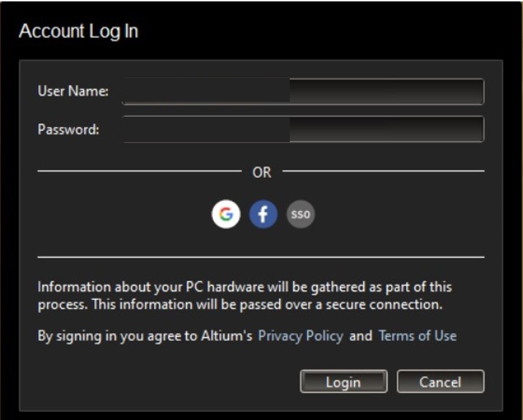The width and height of the screenshot is (523, 420).
Task: Click the Password label text
Action: click(68, 129)
